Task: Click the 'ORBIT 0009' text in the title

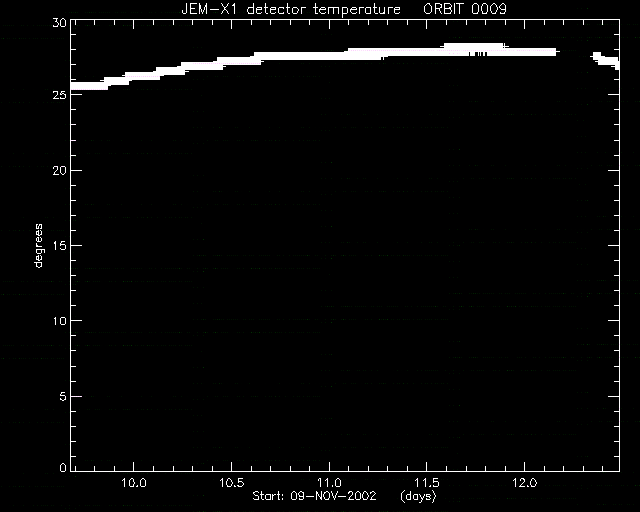Action: click(x=465, y=9)
